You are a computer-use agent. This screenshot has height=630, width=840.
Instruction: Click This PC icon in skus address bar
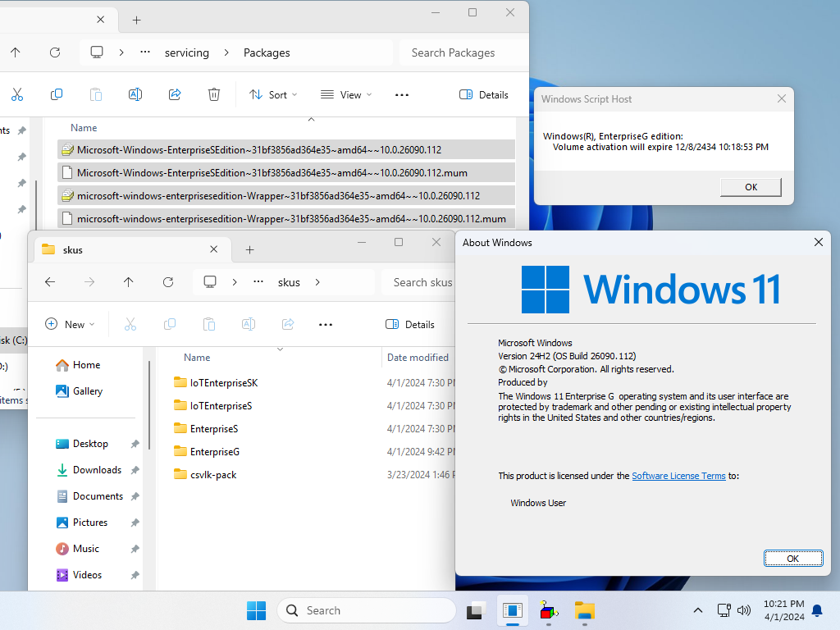[210, 282]
